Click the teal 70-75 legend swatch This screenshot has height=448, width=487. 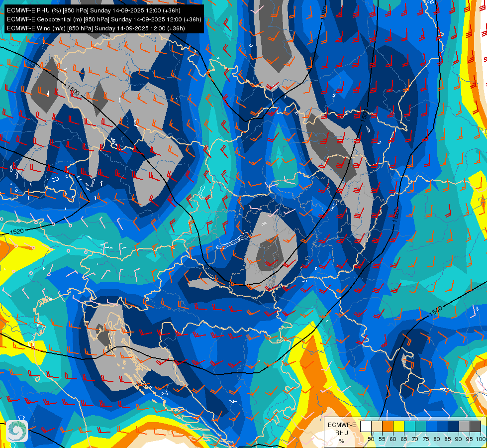[x=420, y=426]
